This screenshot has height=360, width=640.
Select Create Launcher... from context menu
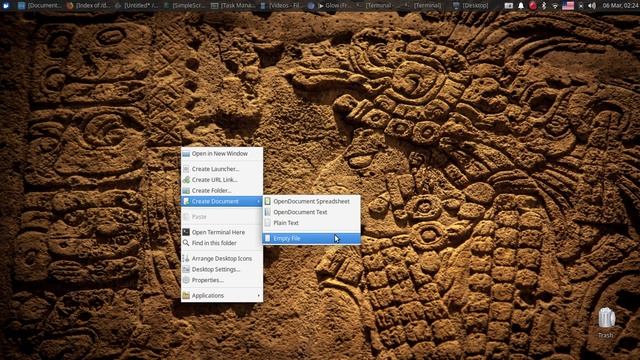(x=222, y=169)
